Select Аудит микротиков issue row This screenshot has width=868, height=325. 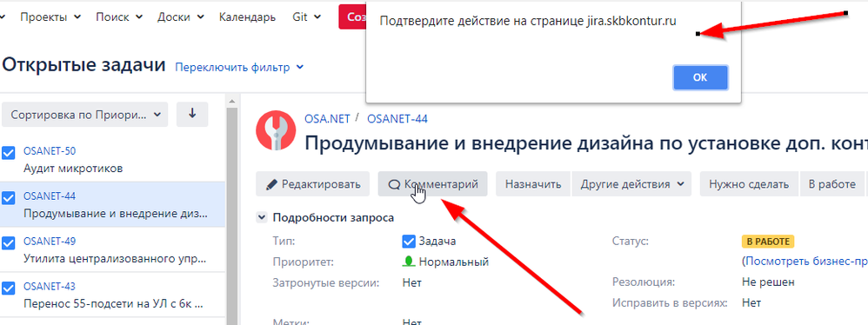[x=112, y=159]
